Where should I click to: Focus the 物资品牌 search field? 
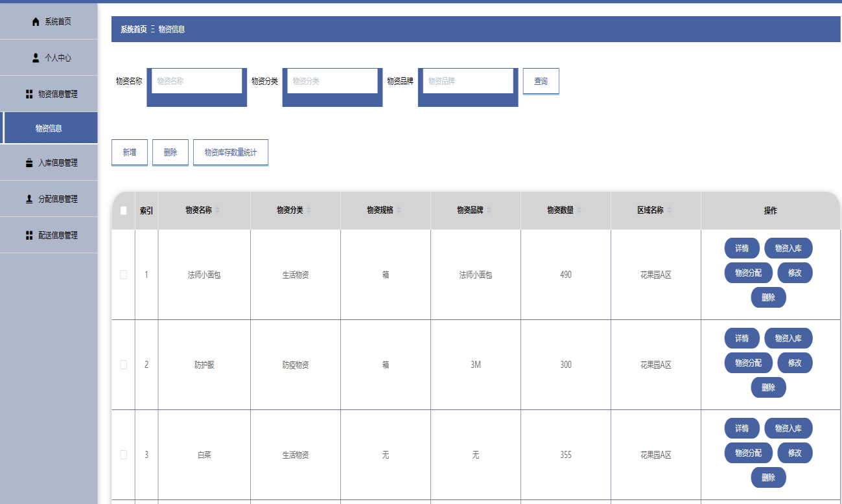(x=468, y=81)
